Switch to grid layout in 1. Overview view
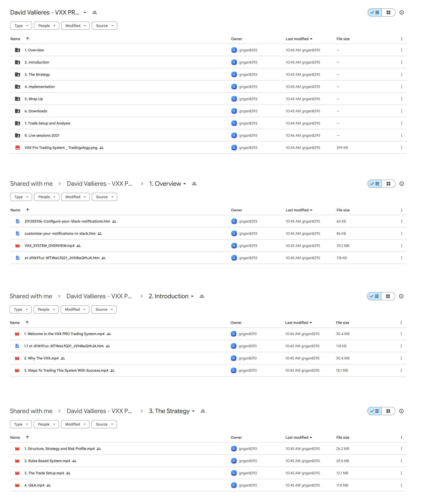This screenshot has width=421, height=504. [x=388, y=184]
